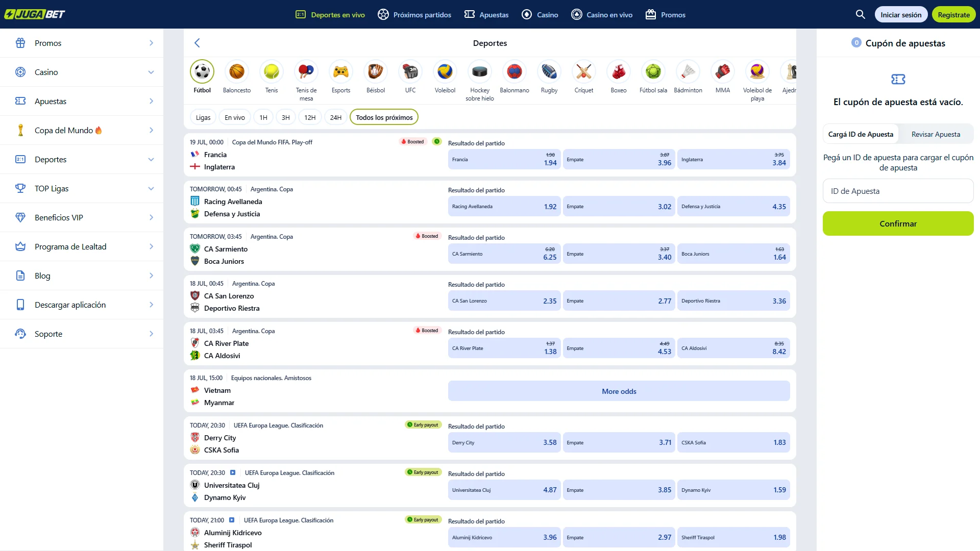Screen dimensions: 980x551
Task: Select the Tenis sport icon
Action: pyautogui.click(x=272, y=71)
